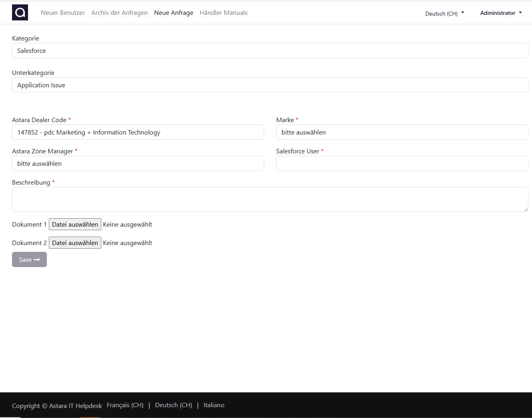Click the Astara logo icon
The image size is (532, 418).
point(20,13)
